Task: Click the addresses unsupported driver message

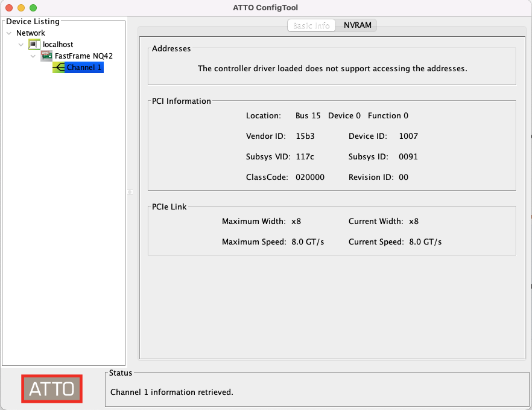Action: coord(332,69)
